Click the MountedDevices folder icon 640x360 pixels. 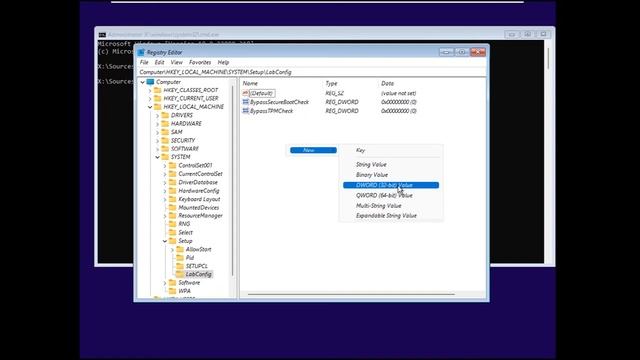[x=173, y=207]
